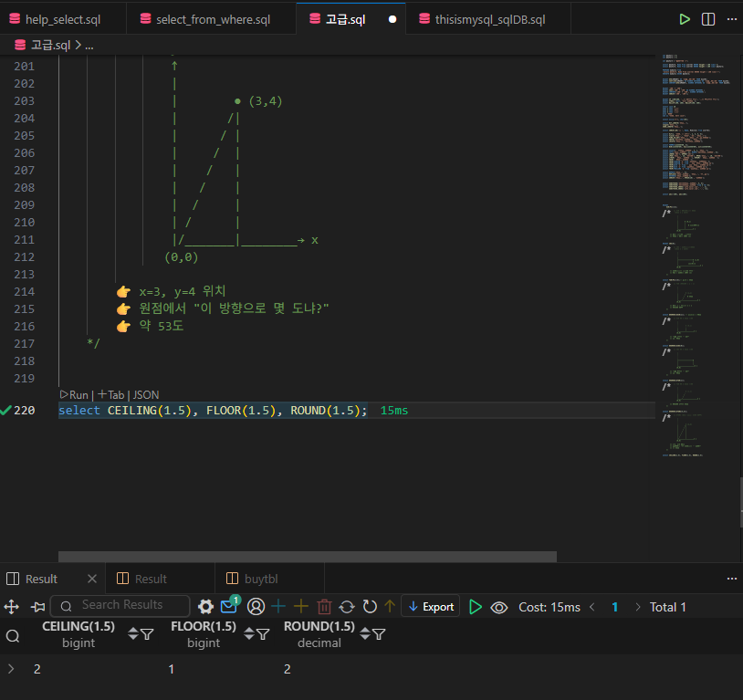The width and height of the screenshot is (743, 700).
Task: Open result panel ellipsis menu
Action: 732,579
